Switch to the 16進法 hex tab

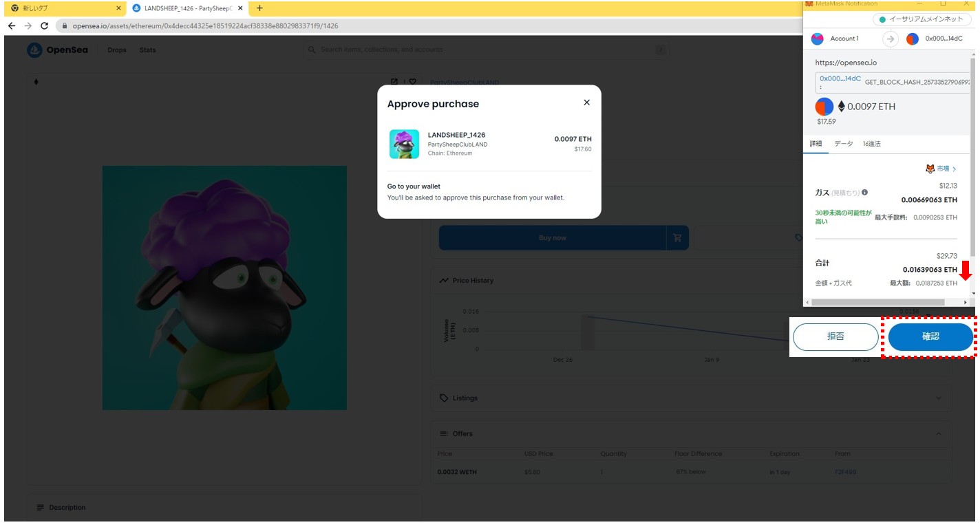tap(871, 144)
